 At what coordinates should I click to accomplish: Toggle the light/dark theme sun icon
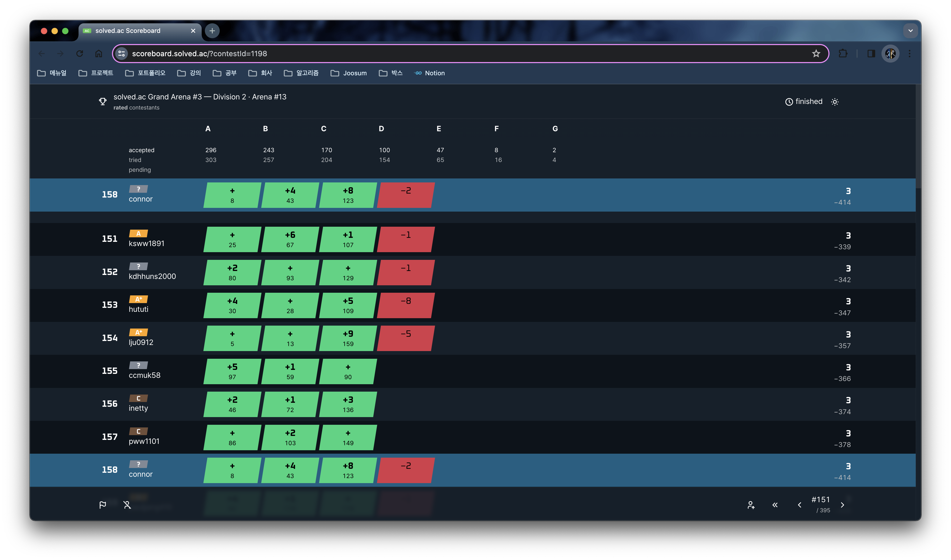tap(835, 102)
